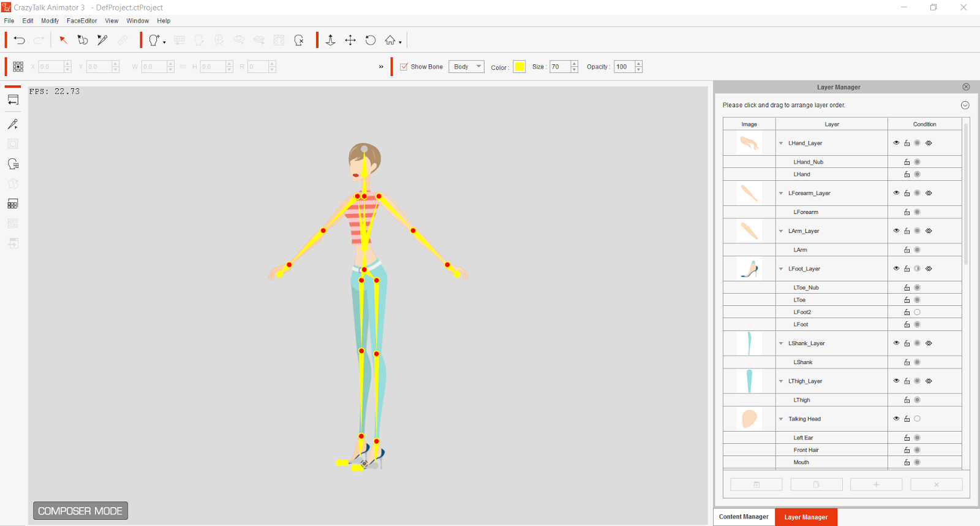Screen dimensions: 980x526
Task: Switch to the Content Manager tab
Action: tap(744, 517)
